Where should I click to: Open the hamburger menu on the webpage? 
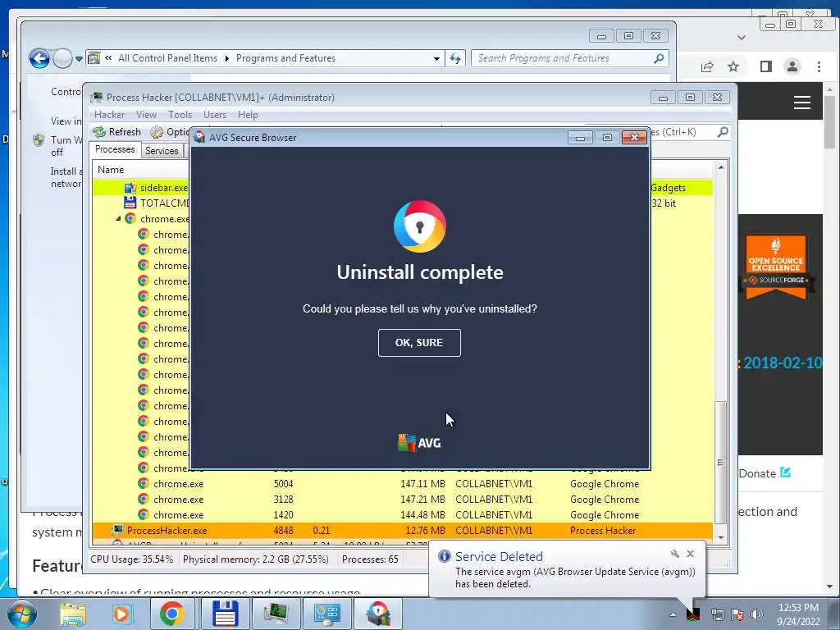click(x=802, y=103)
